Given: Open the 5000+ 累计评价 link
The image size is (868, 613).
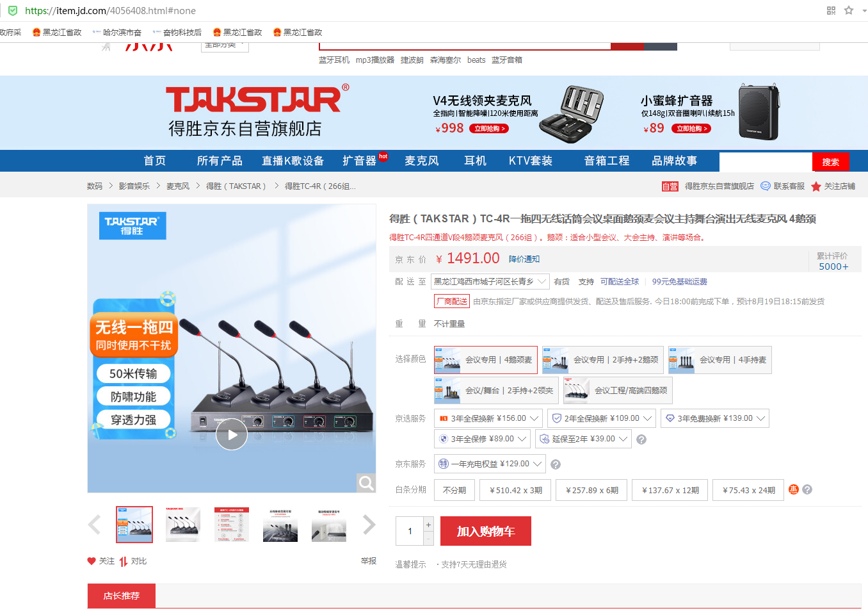Looking at the screenshot, I should pos(833,266).
